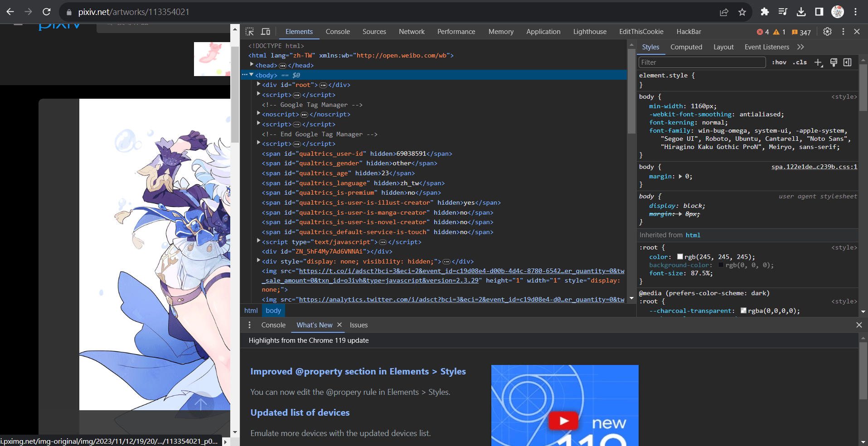
Task: Click the pixiv scroll-to-top arrow button
Action: coord(200,405)
